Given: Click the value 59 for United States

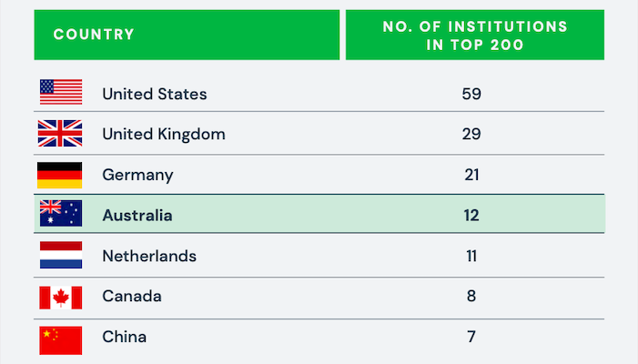Looking at the screenshot, I should point(471,94).
